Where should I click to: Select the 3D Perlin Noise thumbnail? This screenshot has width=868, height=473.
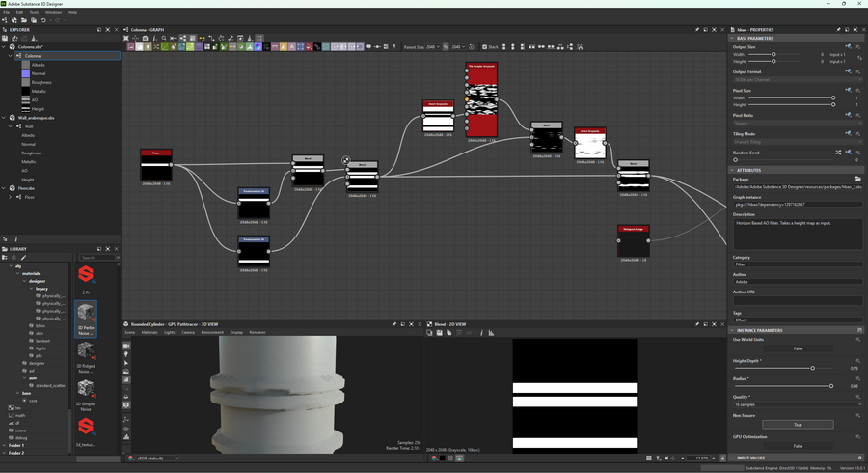pos(86,313)
